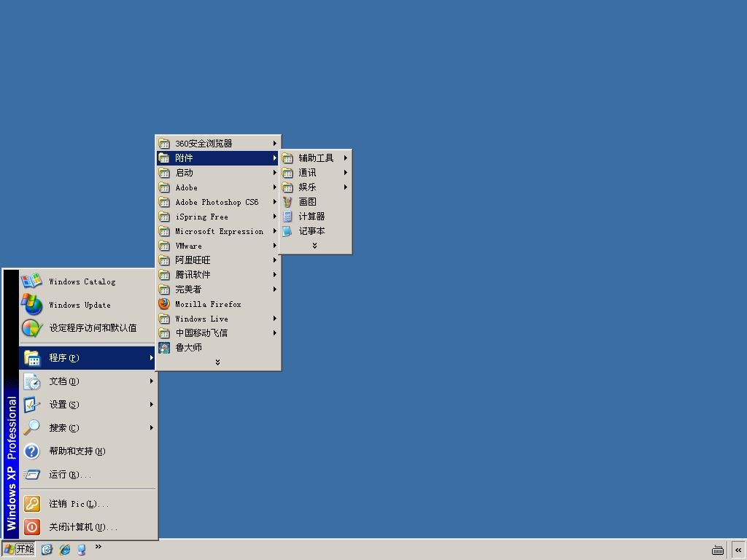Expand the 搜索(C) search submenu

click(88, 427)
